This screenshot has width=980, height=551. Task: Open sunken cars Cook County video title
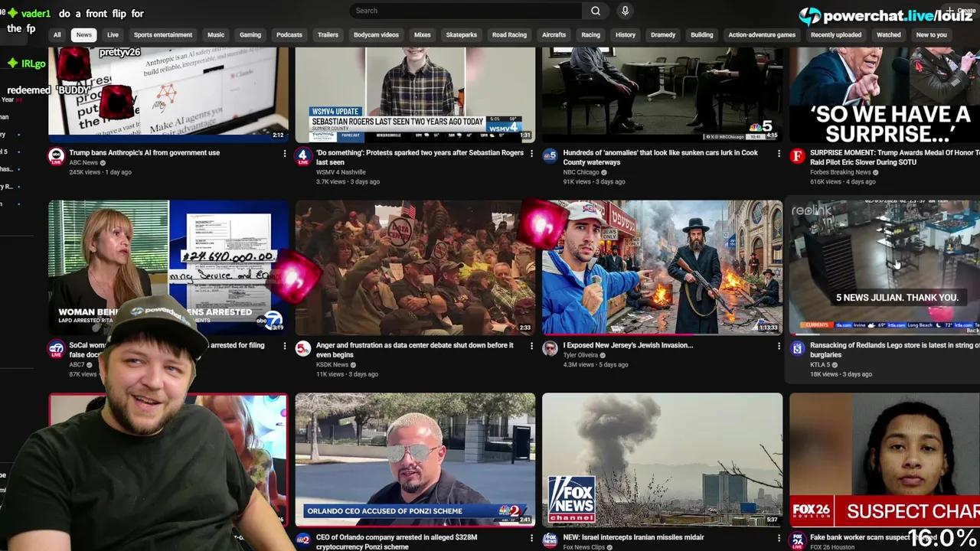click(660, 158)
